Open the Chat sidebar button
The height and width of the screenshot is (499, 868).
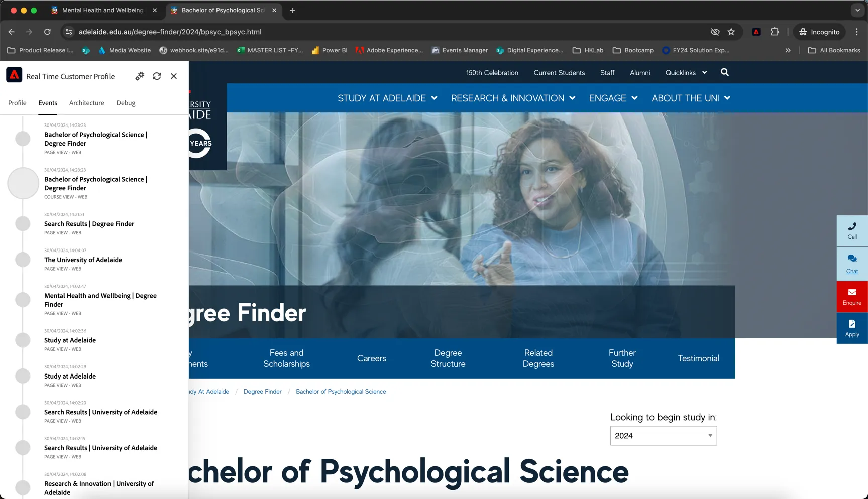point(852,264)
